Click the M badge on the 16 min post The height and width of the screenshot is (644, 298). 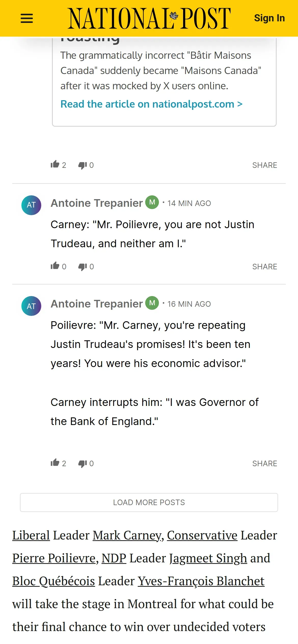pyautogui.click(x=152, y=303)
